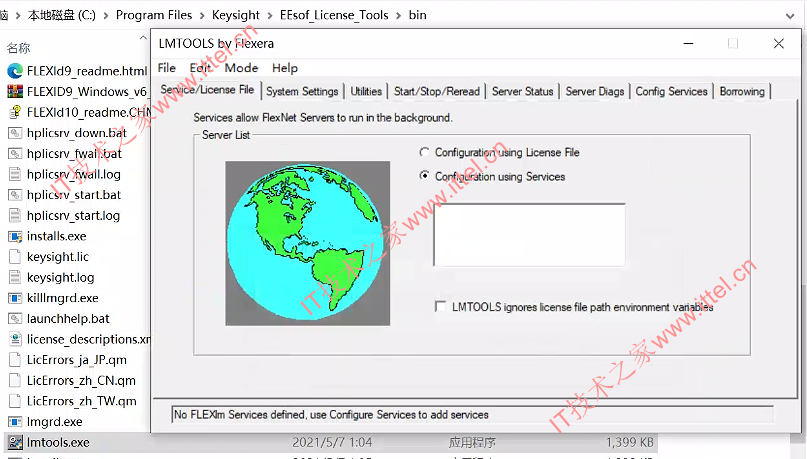
Task: Switch to the Config Services tab
Action: 671,92
